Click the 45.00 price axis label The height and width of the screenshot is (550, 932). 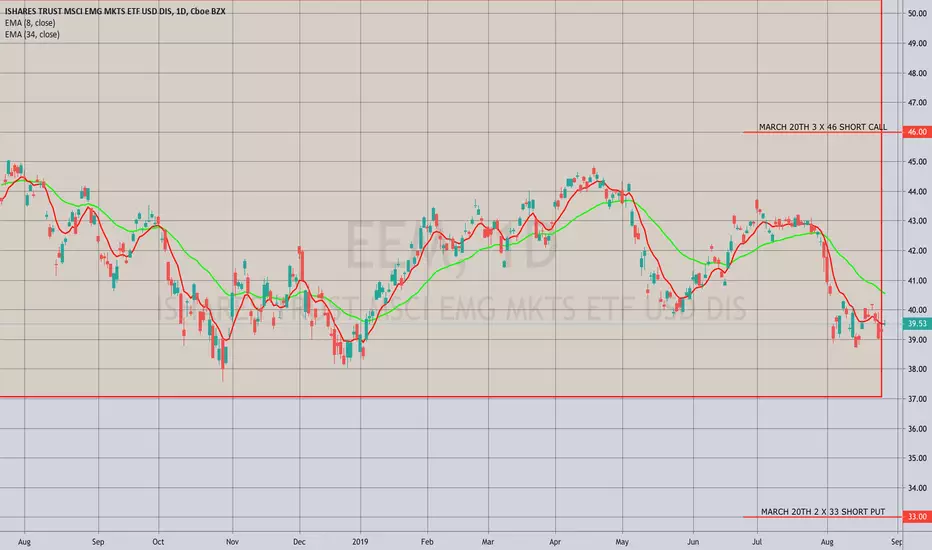[917, 162]
